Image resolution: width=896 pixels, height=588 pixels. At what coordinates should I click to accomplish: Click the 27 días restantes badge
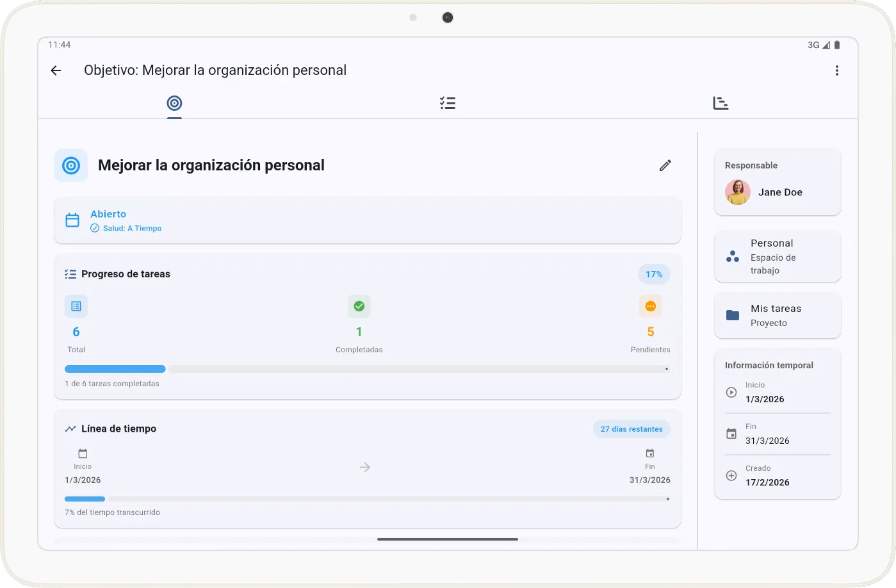click(x=631, y=429)
